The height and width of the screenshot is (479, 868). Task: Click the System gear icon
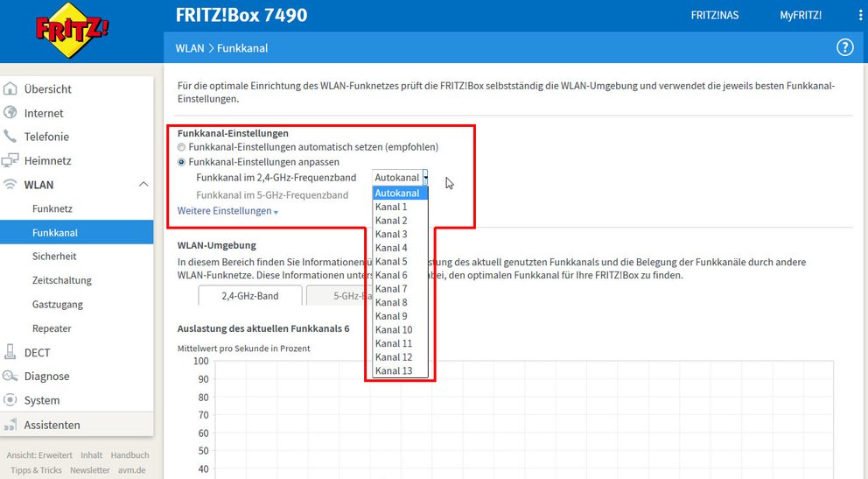(10, 400)
